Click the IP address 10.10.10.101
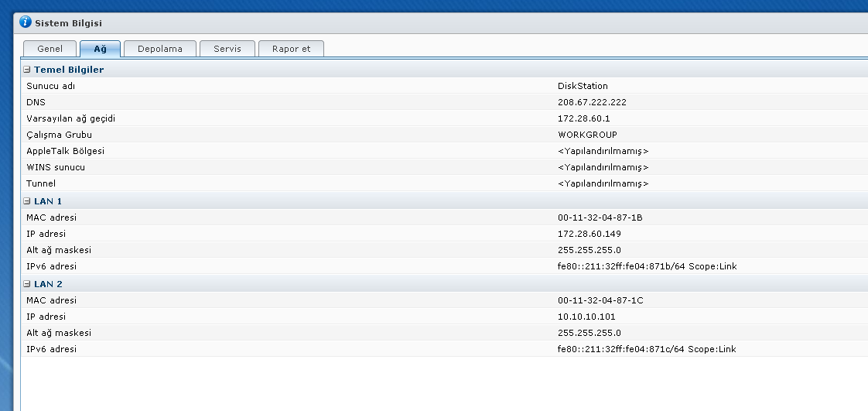Viewport: 868px width, 411px height. click(586, 317)
